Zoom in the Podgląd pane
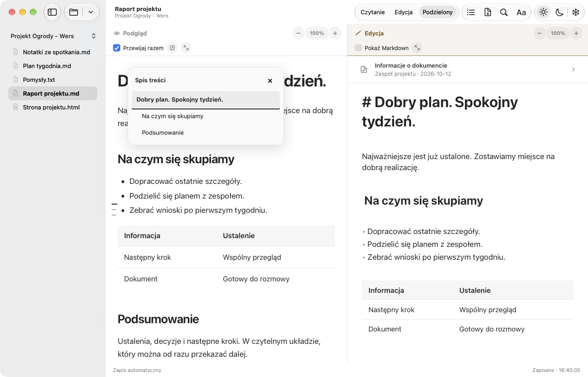 pyautogui.click(x=335, y=33)
